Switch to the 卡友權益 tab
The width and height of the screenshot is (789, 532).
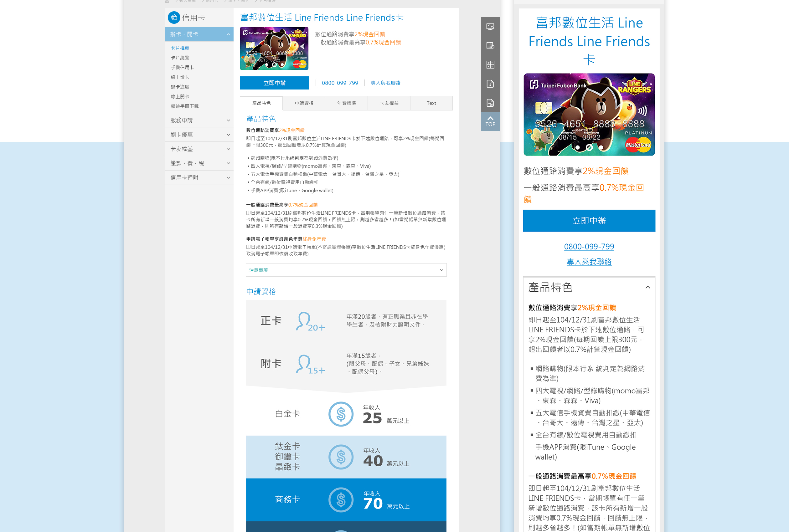pos(389,103)
